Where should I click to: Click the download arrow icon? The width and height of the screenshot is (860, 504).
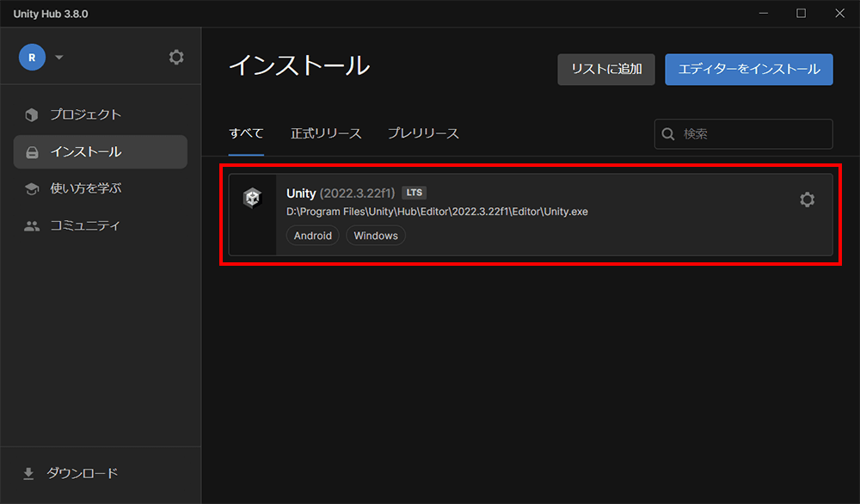pyautogui.click(x=28, y=473)
